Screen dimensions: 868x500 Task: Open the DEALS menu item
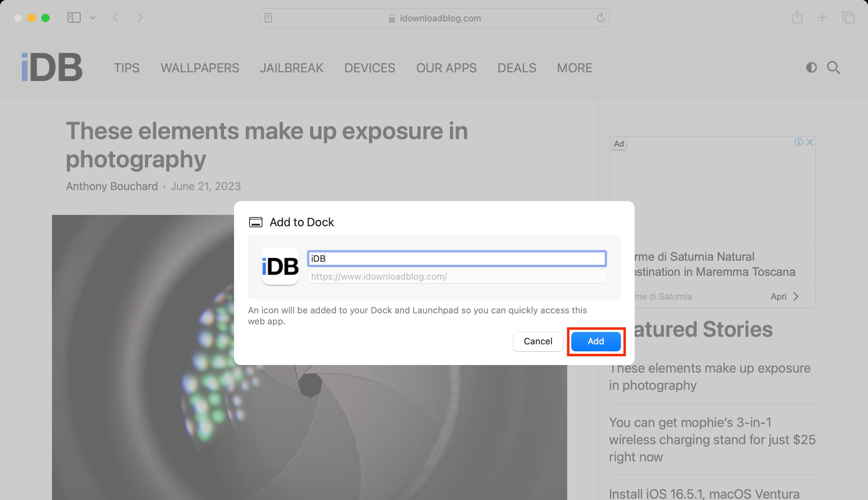click(x=517, y=68)
